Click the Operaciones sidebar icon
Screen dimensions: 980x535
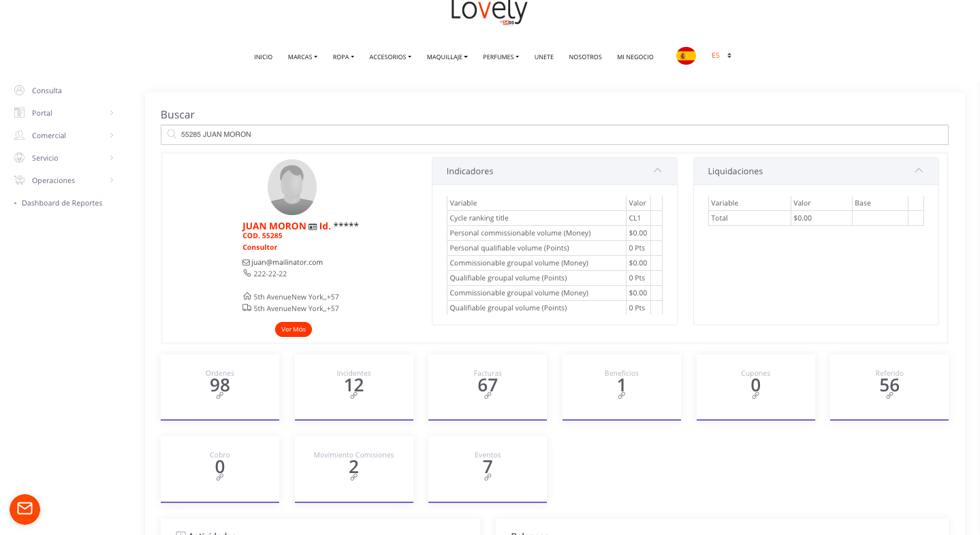pyautogui.click(x=19, y=180)
